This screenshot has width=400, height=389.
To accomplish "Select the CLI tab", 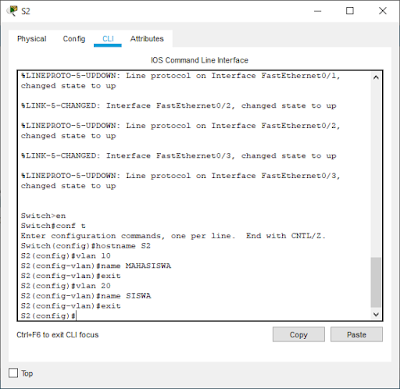I will pyautogui.click(x=108, y=39).
